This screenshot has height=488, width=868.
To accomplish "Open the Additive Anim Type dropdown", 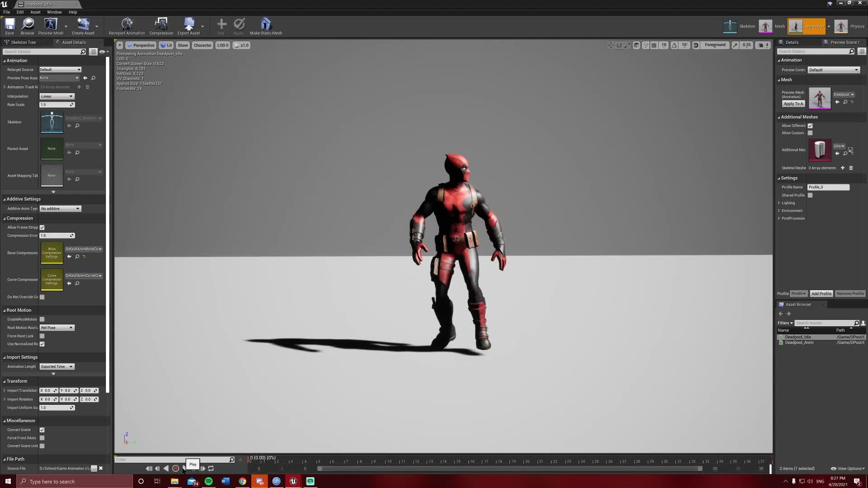I will click(60, 208).
